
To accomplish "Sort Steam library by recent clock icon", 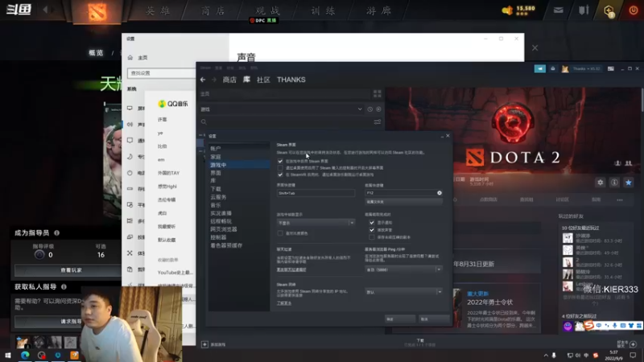I will (x=370, y=109).
